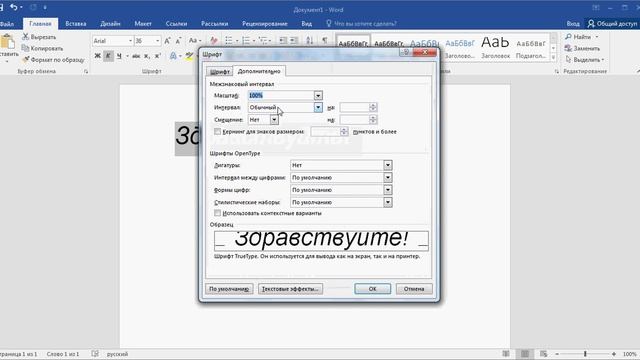Decrease paragraph indent
The image size is (640, 360).
(282, 40)
